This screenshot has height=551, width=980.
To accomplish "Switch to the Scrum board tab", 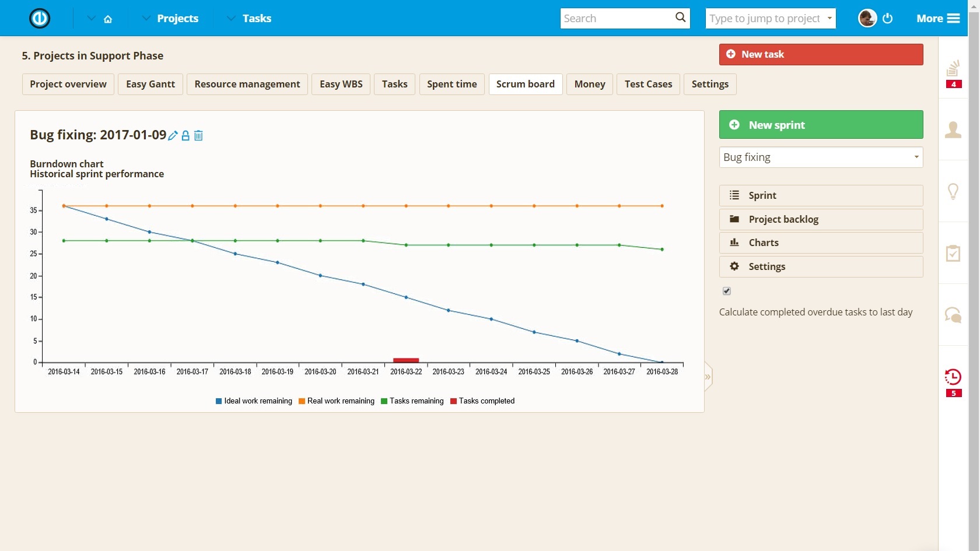I will point(525,84).
